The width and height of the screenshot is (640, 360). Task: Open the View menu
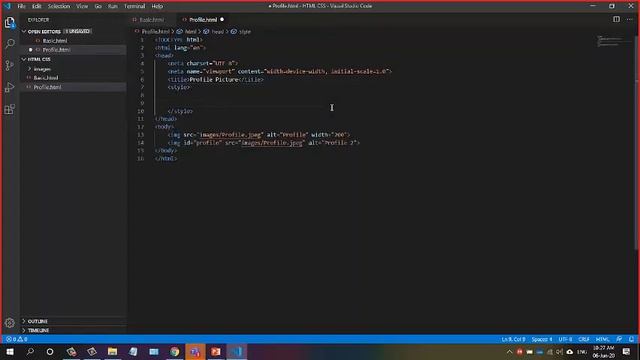[82, 6]
